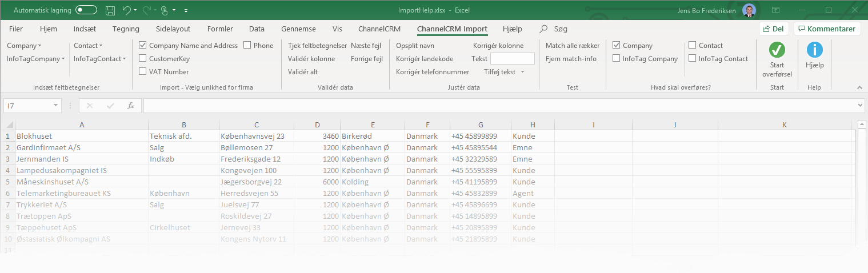868x273 pixels.
Task: Click the cancel X icon in formula bar
Action: (90, 106)
